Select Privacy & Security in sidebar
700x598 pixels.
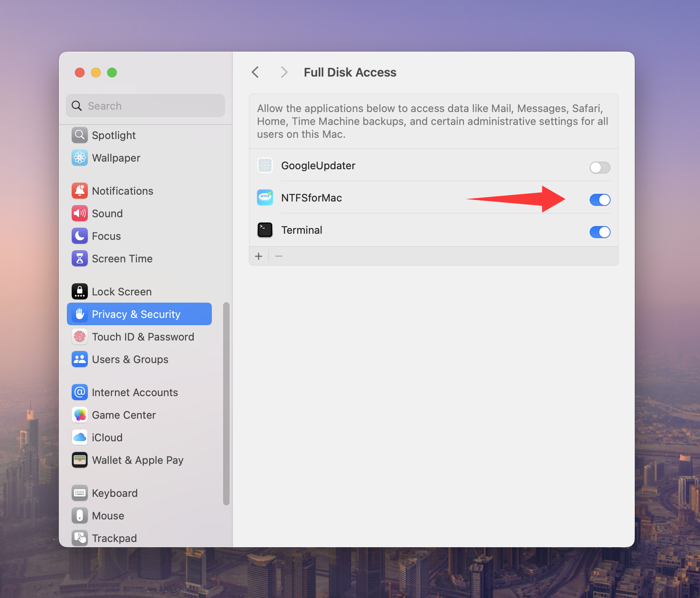[x=136, y=314]
